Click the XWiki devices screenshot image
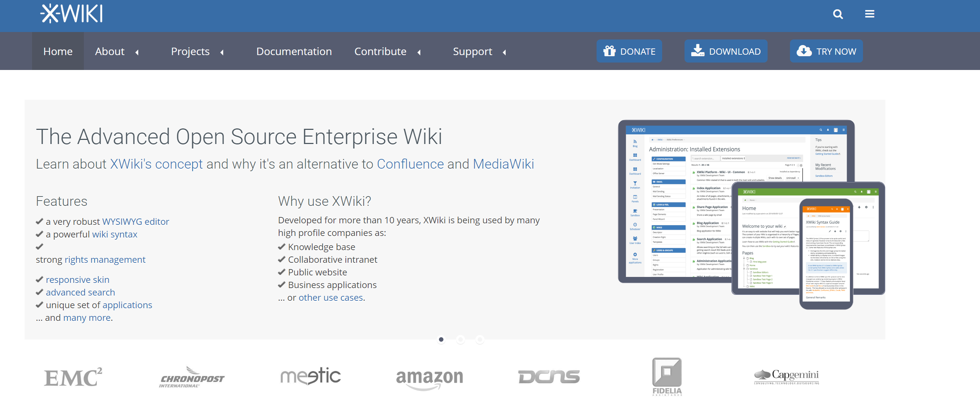980x418 pixels. point(751,215)
